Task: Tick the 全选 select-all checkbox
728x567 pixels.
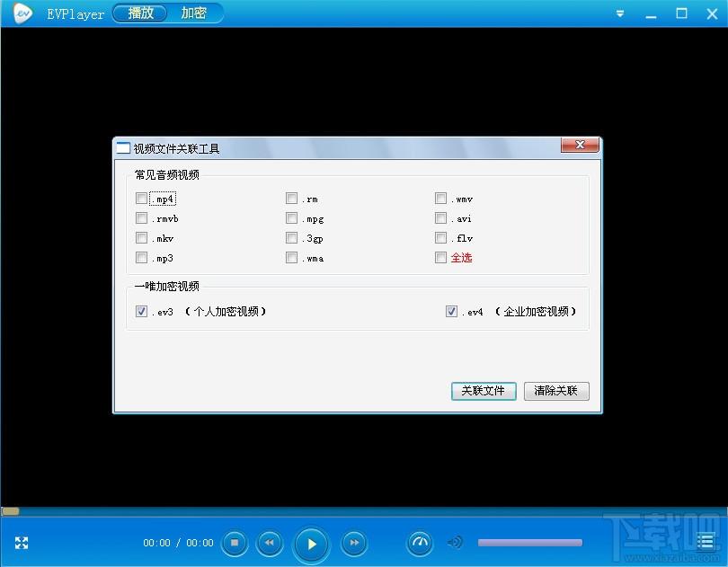Action: 440,258
